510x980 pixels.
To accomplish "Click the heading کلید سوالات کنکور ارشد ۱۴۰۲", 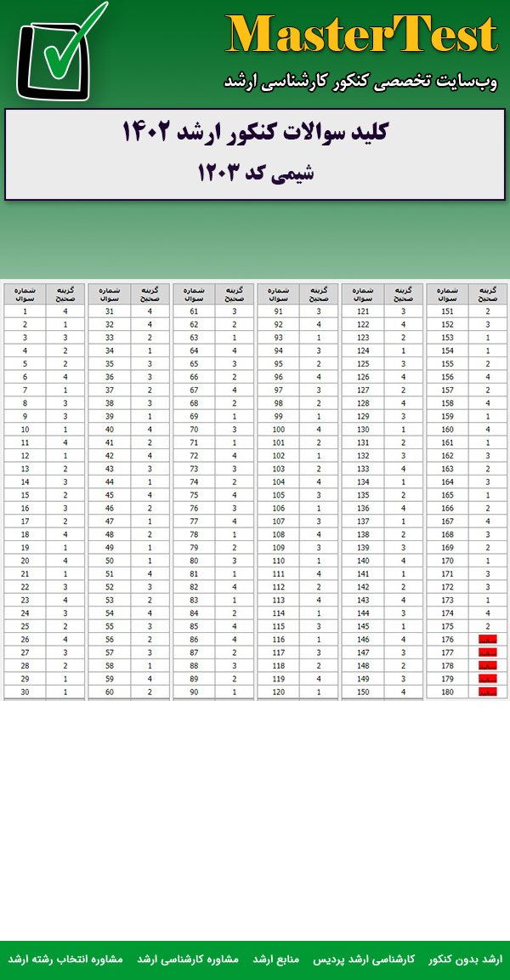I will pos(255,133).
